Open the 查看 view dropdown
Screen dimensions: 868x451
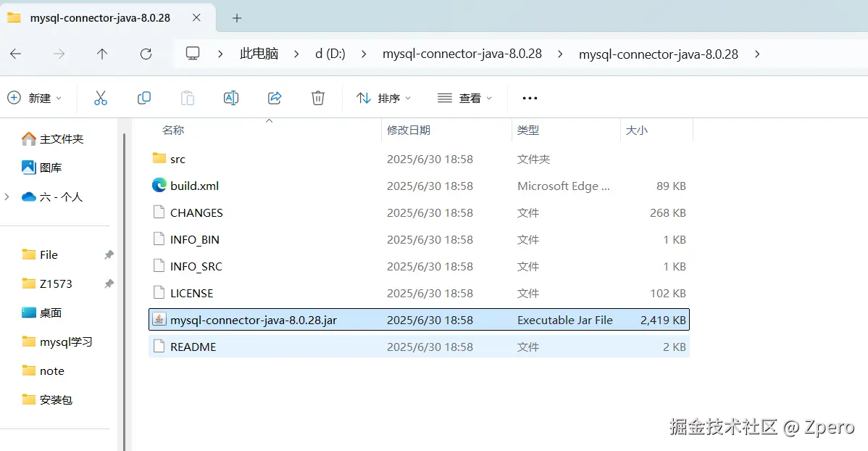click(464, 98)
